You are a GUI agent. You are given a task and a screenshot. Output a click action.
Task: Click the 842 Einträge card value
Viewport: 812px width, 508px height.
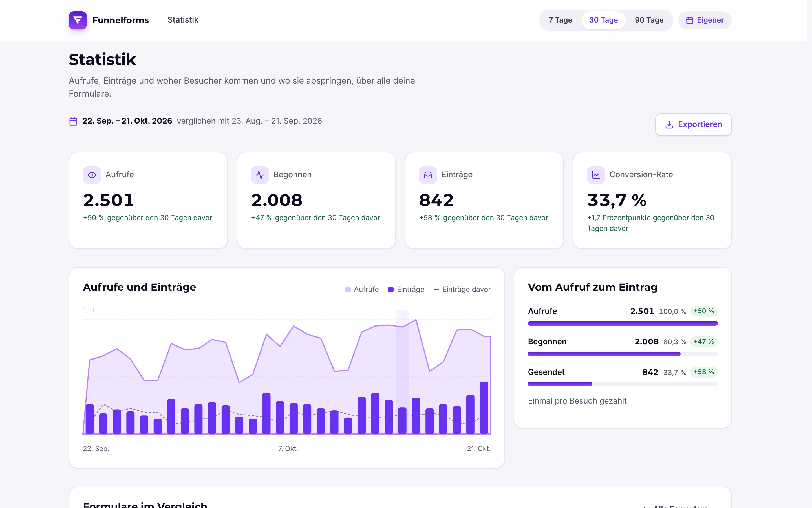pos(436,200)
